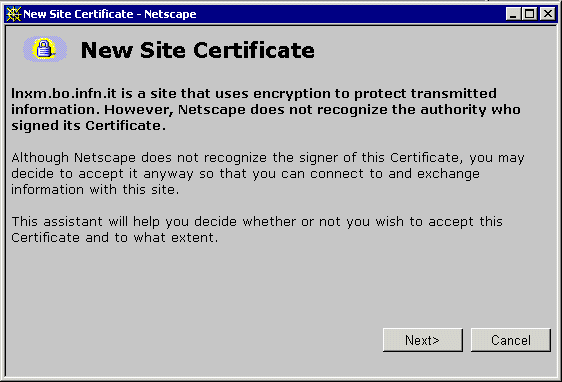Click the empty gray area left of Next>

[194, 340]
